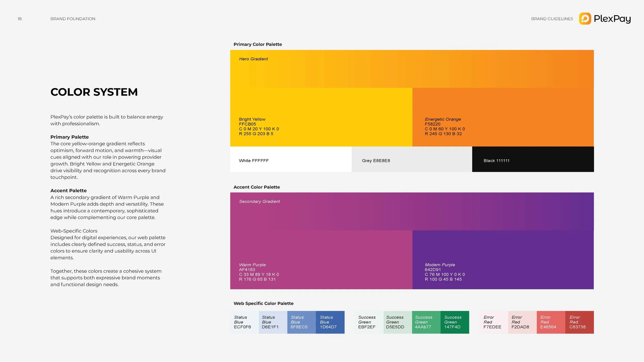Click the 'R 245 G 130 B 32' value
The image size is (644, 362).
tap(443, 134)
